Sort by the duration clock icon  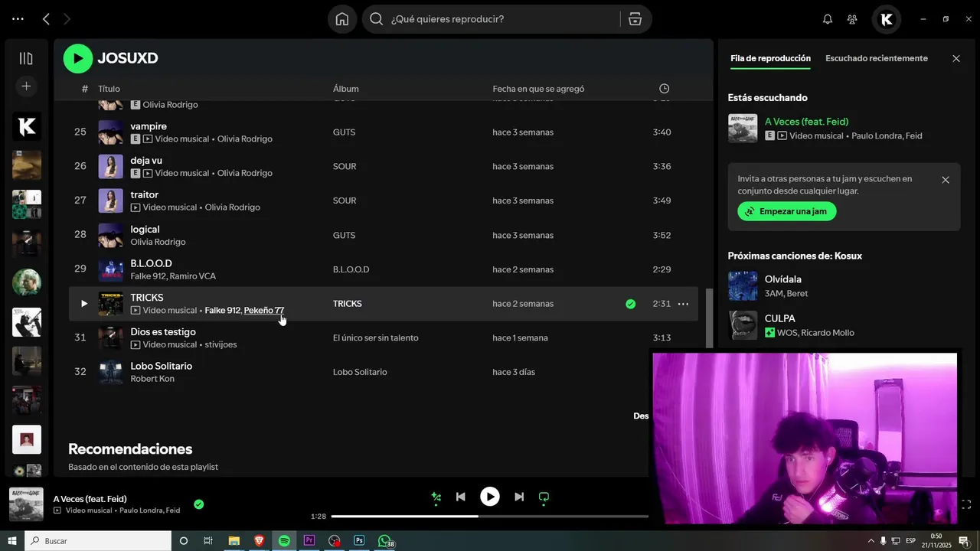tap(665, 89)
